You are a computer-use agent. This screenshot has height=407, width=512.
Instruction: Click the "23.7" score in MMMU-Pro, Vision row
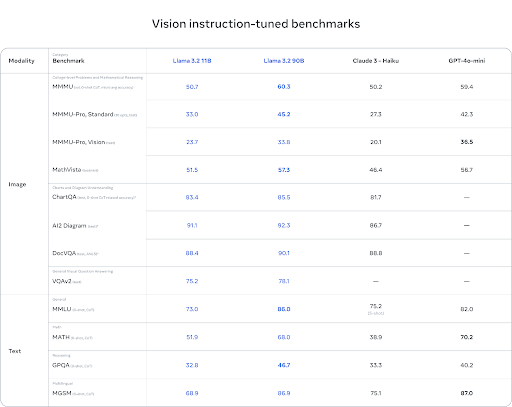(x=192, y=142)
